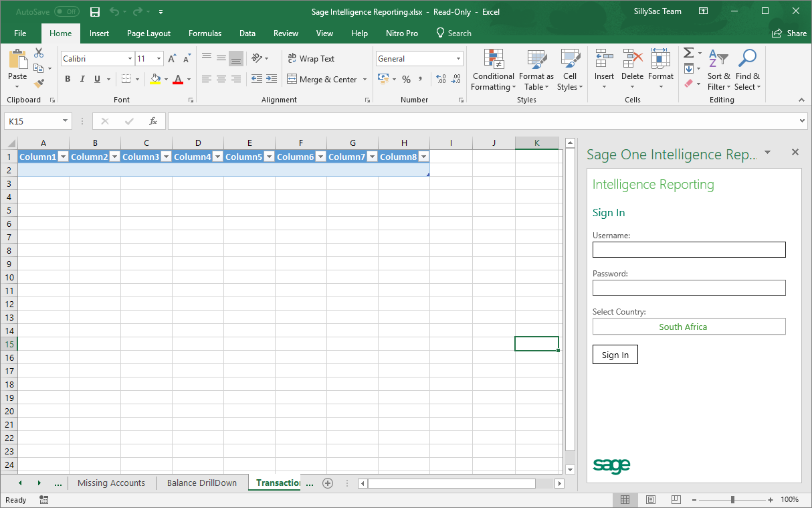Expand the font name Calibri dropdown
The image size is (812, 508).
[x=130, y=59]
